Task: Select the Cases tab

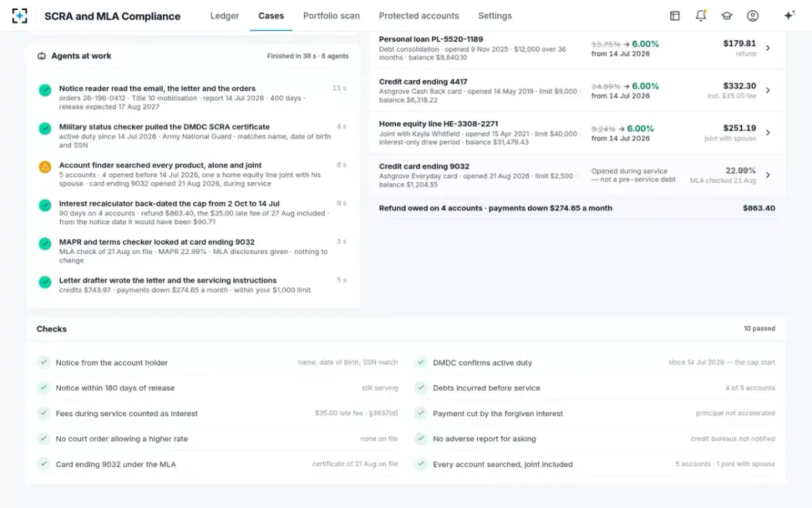Action: click(x=271, y=16)
